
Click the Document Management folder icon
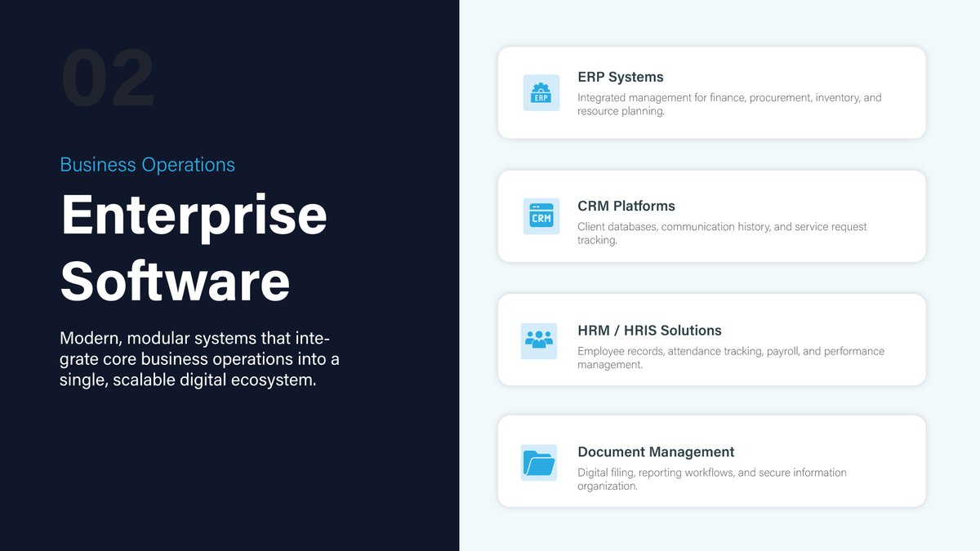tap(539, 463)
